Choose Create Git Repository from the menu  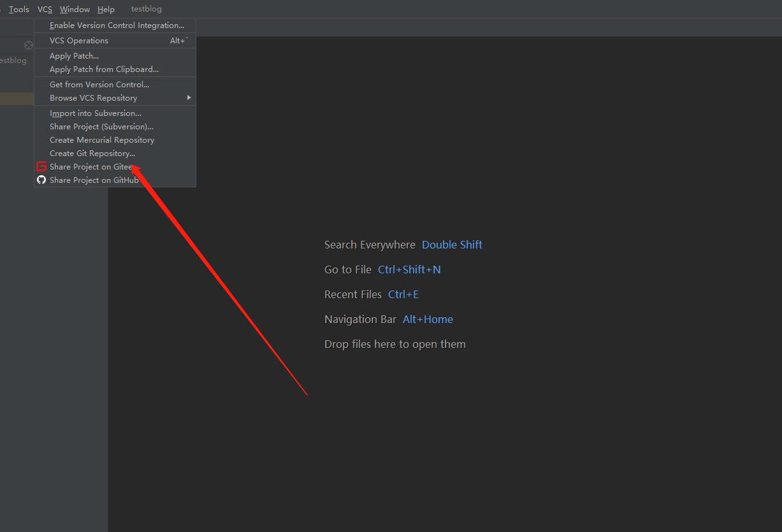pyautogui.click(x=92, y=153)
